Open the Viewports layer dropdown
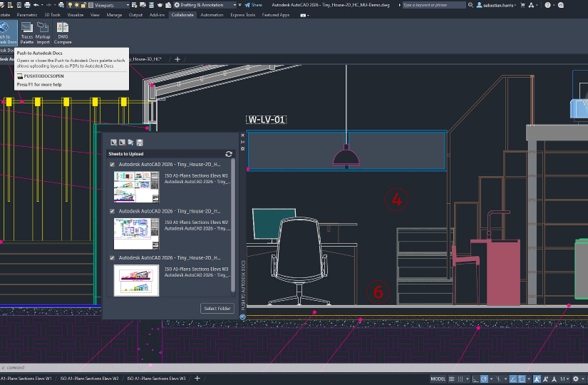 click(128, 5)
